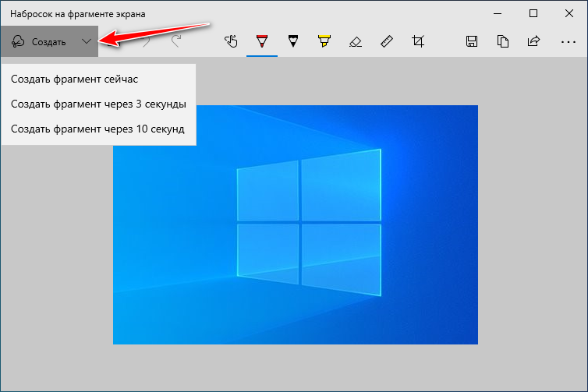Click the redo arrow

[176, 41]
